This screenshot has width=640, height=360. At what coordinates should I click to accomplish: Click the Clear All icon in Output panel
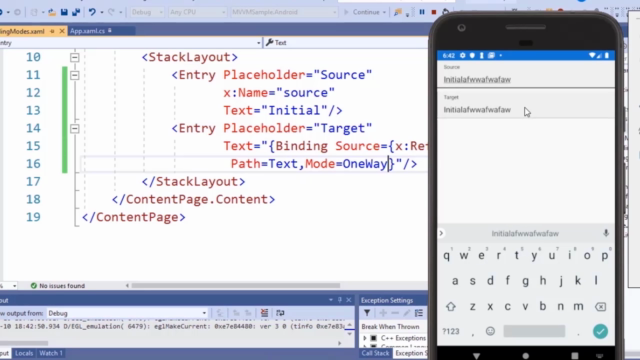(264, 313)
